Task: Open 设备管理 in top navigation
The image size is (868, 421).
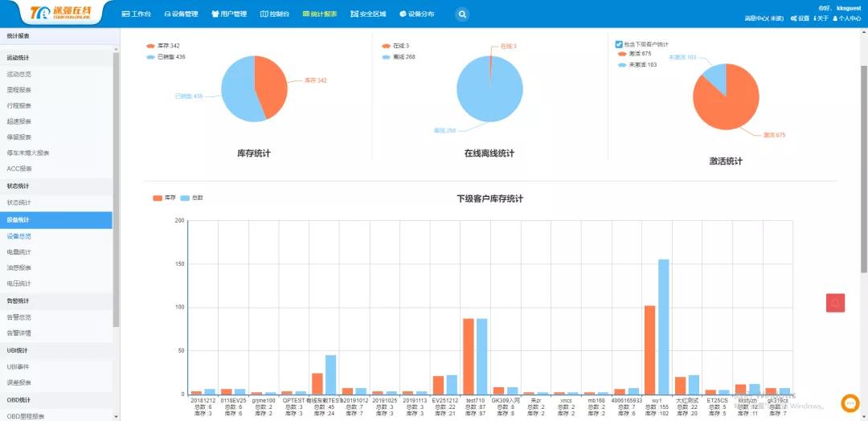Action: point(181,14)
